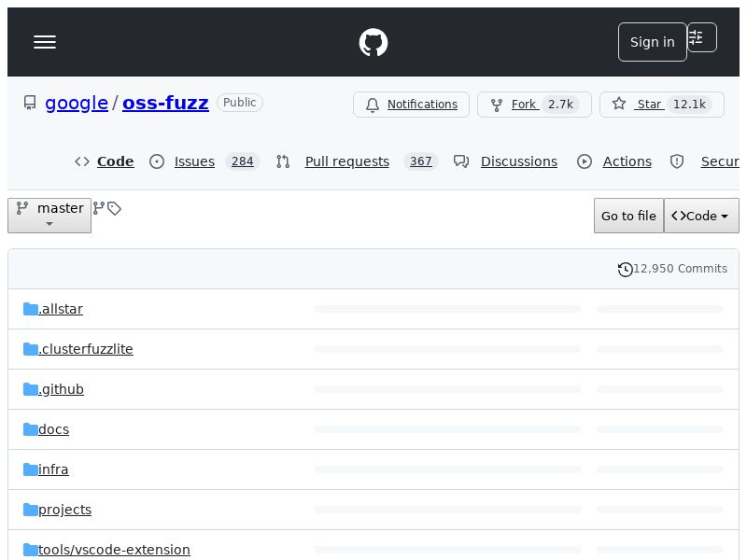
Task: Open the appearance settings sliders icon
Action: click(701, 37)
